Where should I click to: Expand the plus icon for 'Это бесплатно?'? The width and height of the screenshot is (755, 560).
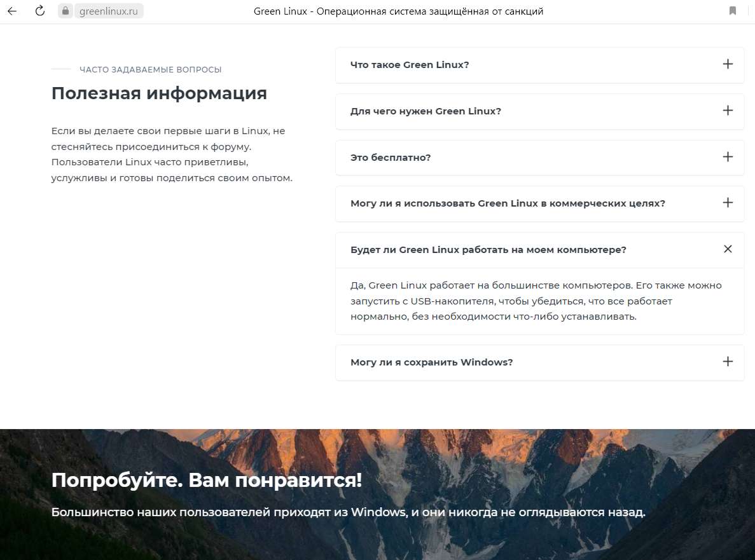coord(728,157)
